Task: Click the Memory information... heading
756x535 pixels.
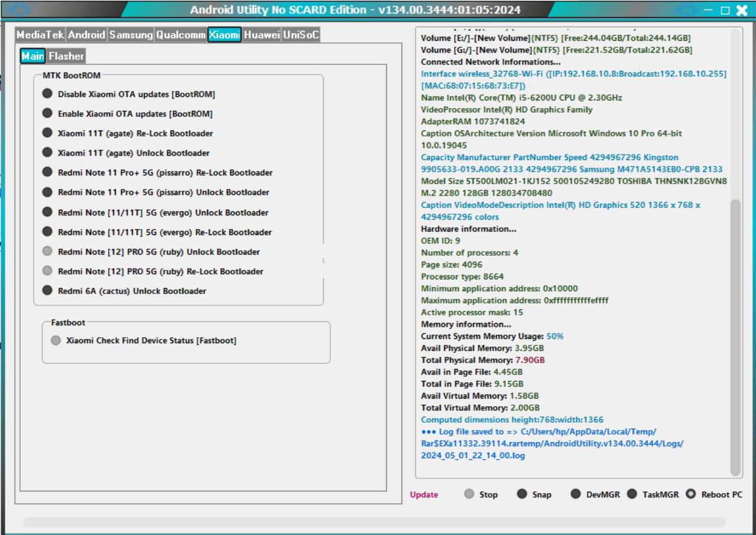Action: (x=466, y=324)
